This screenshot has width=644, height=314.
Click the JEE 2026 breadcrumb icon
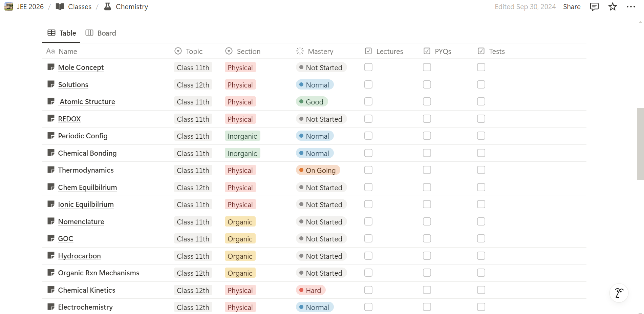point(9,7)
